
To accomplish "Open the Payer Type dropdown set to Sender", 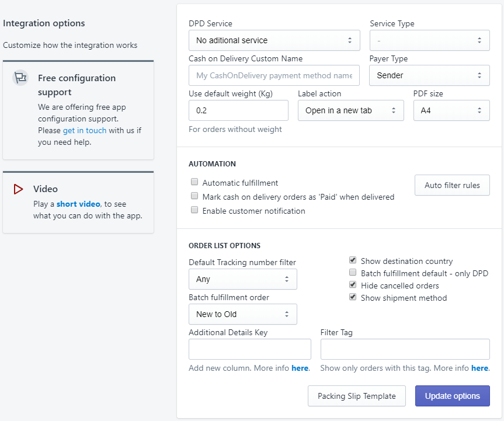I will (x=429, y=75).
